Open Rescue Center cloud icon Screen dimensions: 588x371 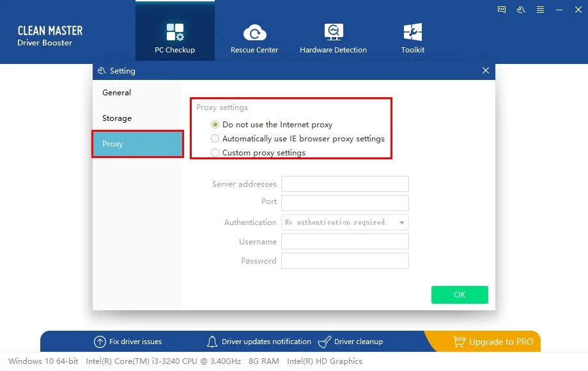254,32
